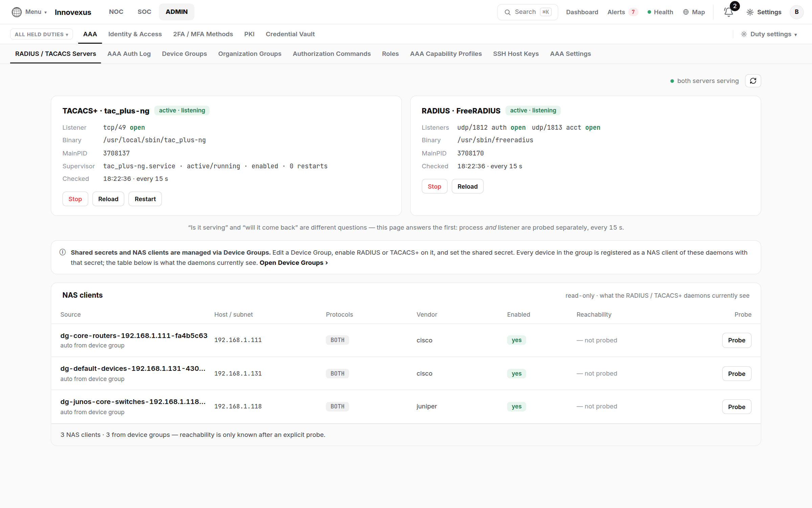Image resolution: width=812 pixels, height=508 pixels.
Task: Expand the All Held Duties dropdown
Action: [x=42, y=34]
